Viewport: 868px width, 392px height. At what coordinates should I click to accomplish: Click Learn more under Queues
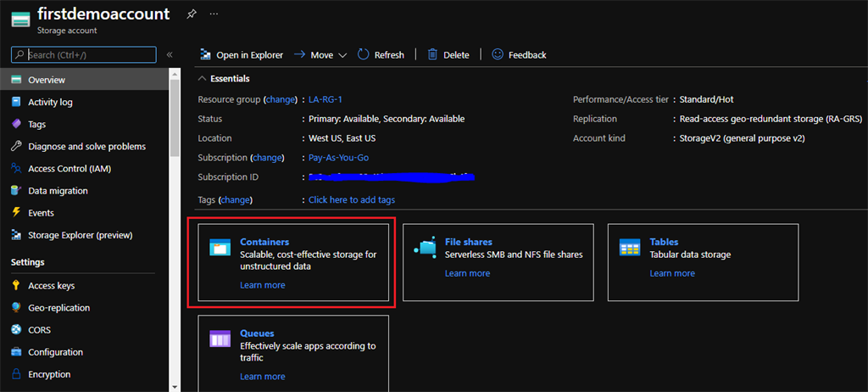pyautogui.click(x=263, y=376)
